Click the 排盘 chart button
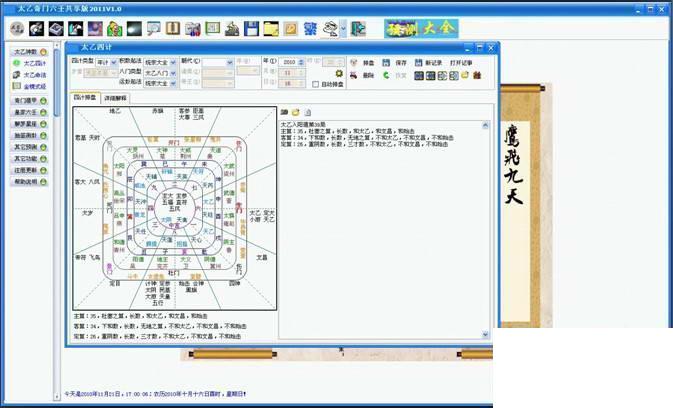This screenshot has width=673, height=408. click(x=363, y=63)
